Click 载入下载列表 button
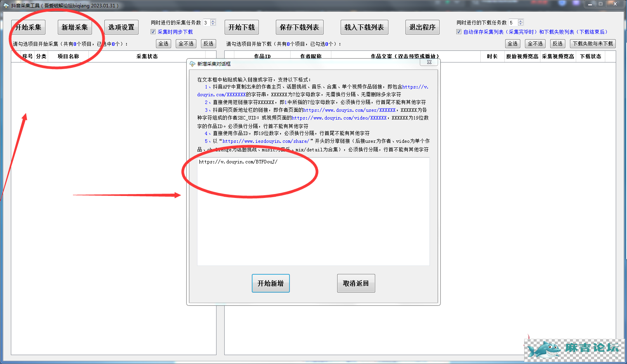 click(364, 27)
